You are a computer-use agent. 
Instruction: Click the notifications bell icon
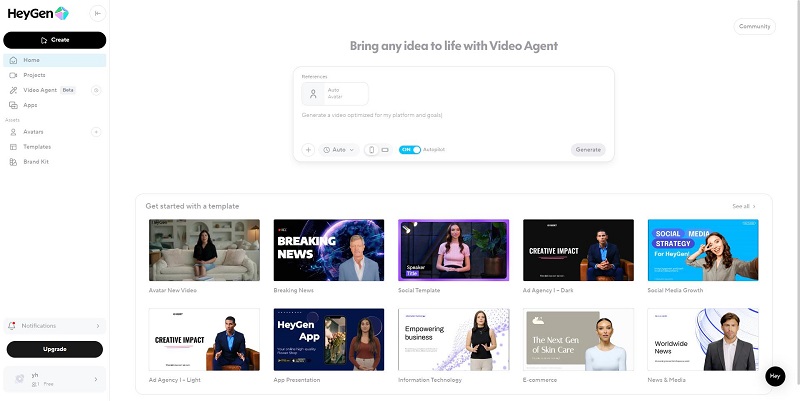(x=12, y=326)
